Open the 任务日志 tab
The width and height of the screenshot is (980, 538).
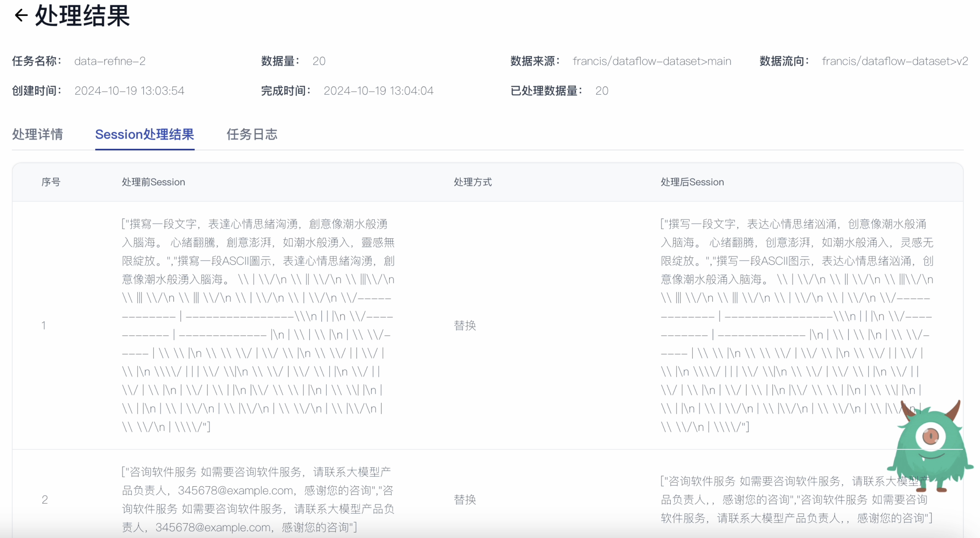click(252, 134)
